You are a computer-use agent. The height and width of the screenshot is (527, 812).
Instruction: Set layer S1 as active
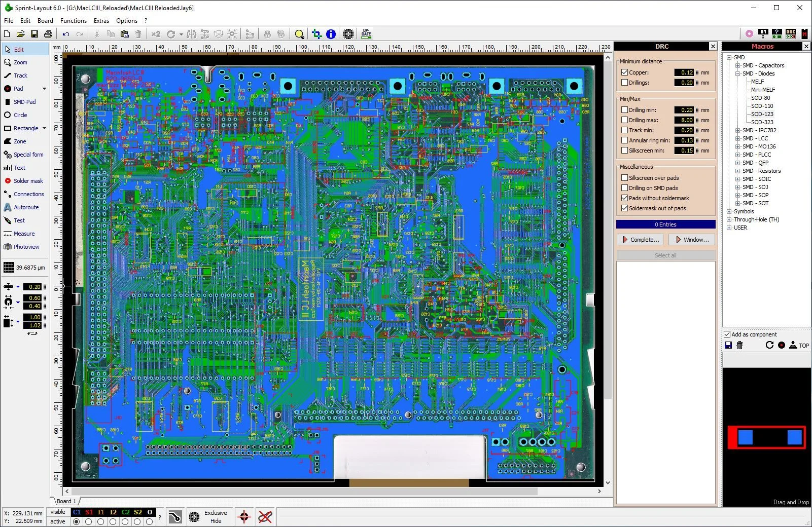point(89,521)
